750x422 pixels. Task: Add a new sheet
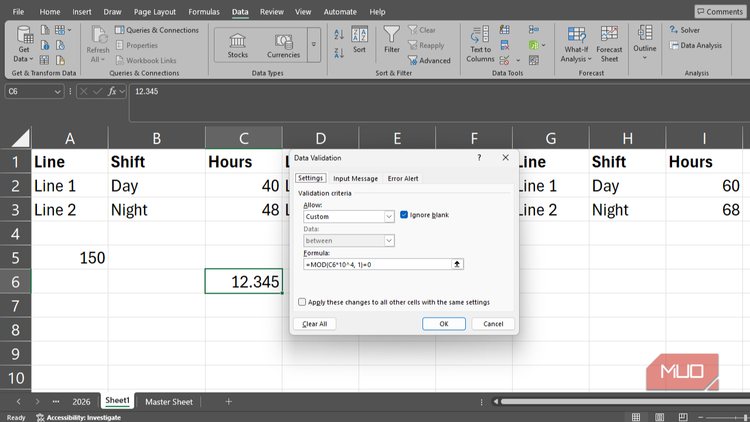coord(228,402)
